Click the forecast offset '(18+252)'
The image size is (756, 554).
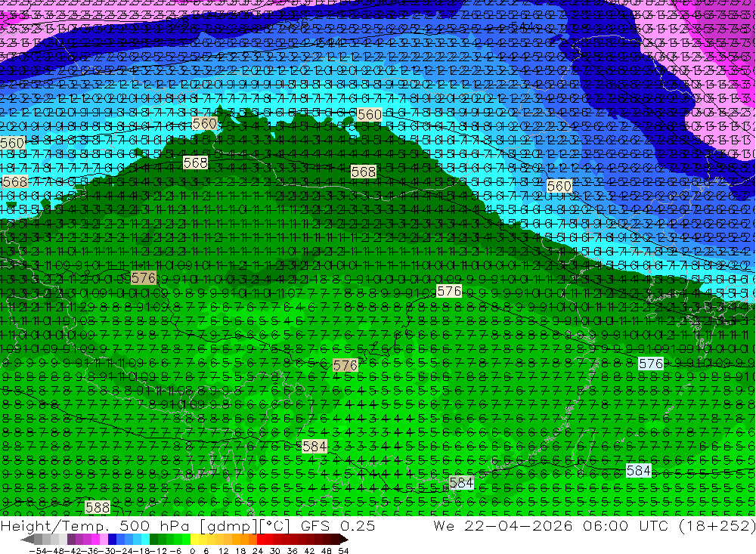[717, 525]
